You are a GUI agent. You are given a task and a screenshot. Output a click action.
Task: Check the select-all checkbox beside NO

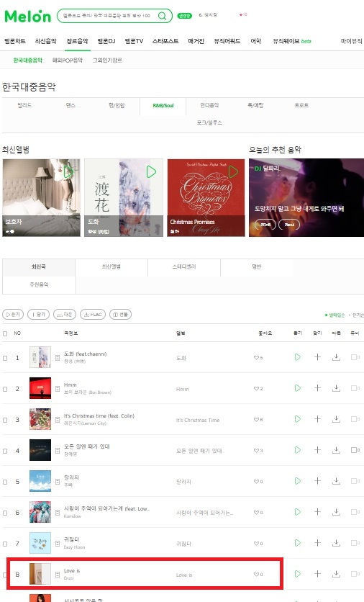click(5, 333)
